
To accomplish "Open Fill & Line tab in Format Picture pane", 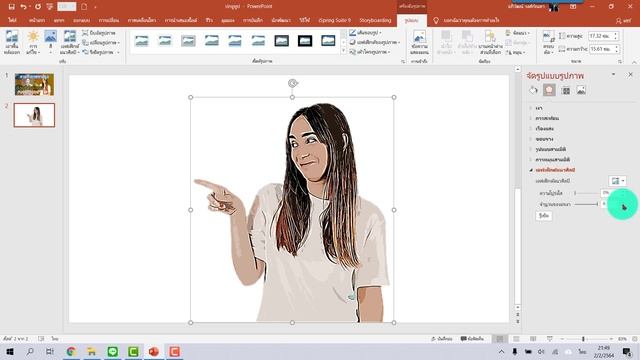I will coord(533,90).
